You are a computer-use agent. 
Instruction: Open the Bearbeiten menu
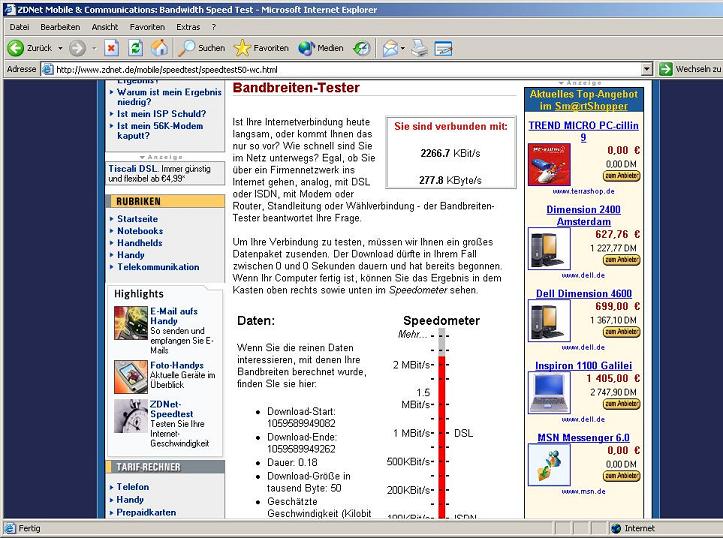point(60,27)
